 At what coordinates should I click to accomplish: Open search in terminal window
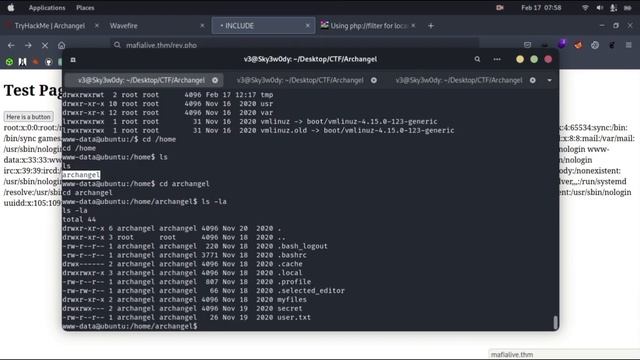[x=477, y=59]
